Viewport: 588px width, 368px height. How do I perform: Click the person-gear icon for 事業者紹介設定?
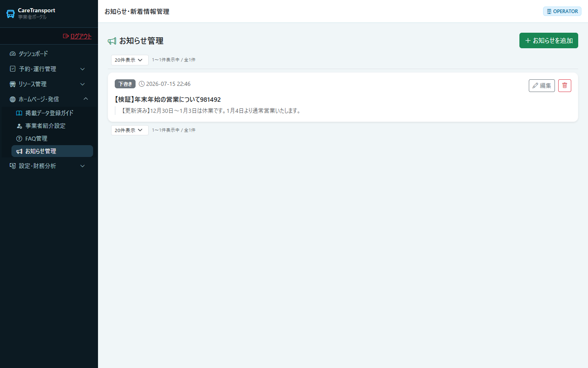[x=19, y=126]
